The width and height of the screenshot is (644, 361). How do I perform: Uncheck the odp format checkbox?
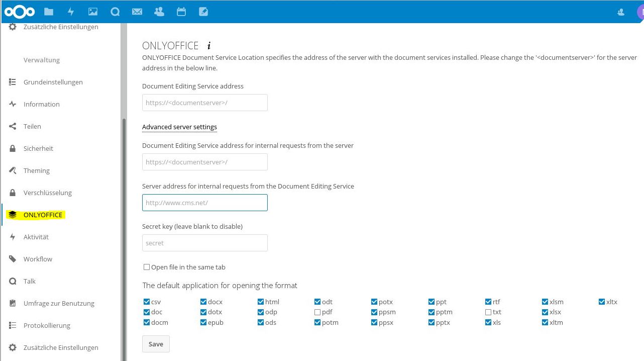[261, 312]
